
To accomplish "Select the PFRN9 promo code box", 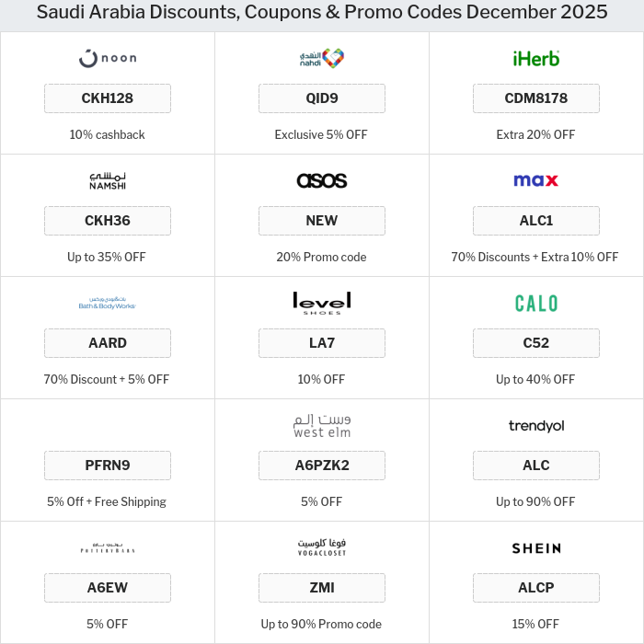I will 108,466.
